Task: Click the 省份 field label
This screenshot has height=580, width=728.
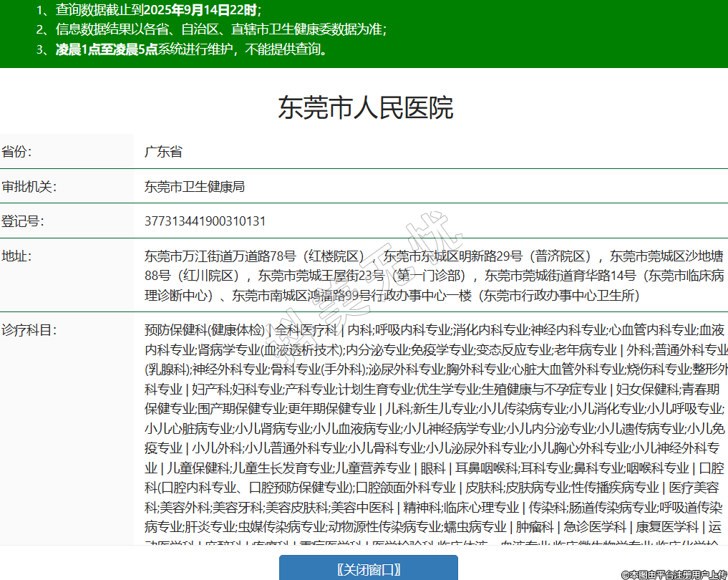Action: (x=16, y=152)
